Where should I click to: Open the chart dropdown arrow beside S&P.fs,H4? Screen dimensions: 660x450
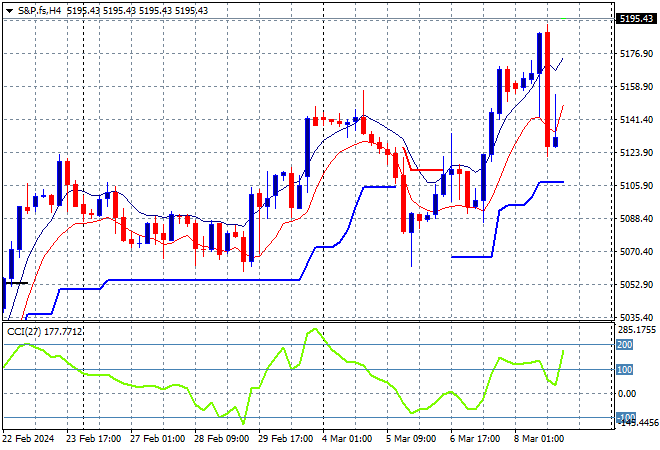pyautogui.click(x=8, y=9)
